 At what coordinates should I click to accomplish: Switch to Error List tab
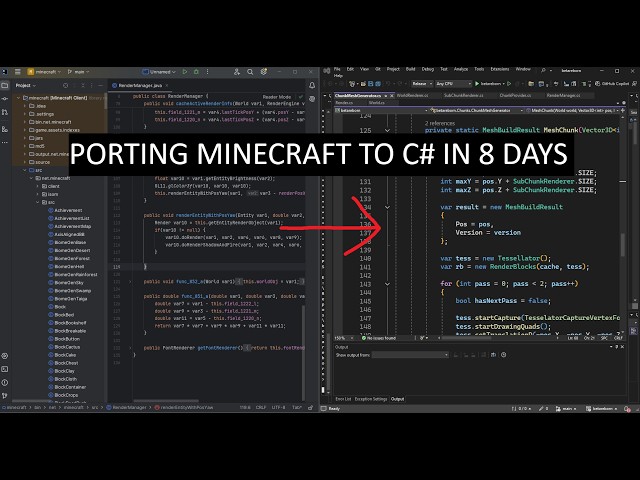pyautogui.click(x=343, y=399)
